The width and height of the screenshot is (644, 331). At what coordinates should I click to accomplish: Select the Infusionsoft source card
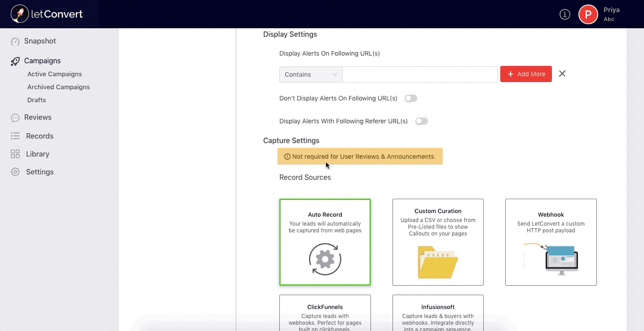(438, 313)
